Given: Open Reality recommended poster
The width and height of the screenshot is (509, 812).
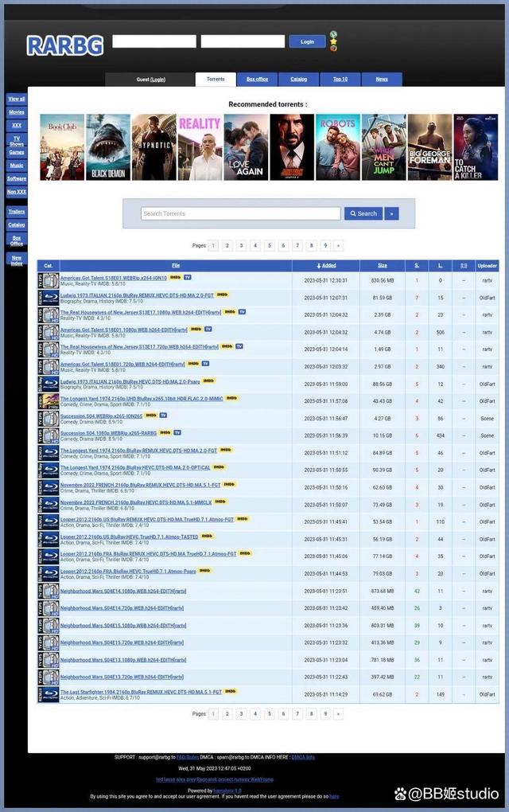Looking at the screenshot, I should (200, 147).
